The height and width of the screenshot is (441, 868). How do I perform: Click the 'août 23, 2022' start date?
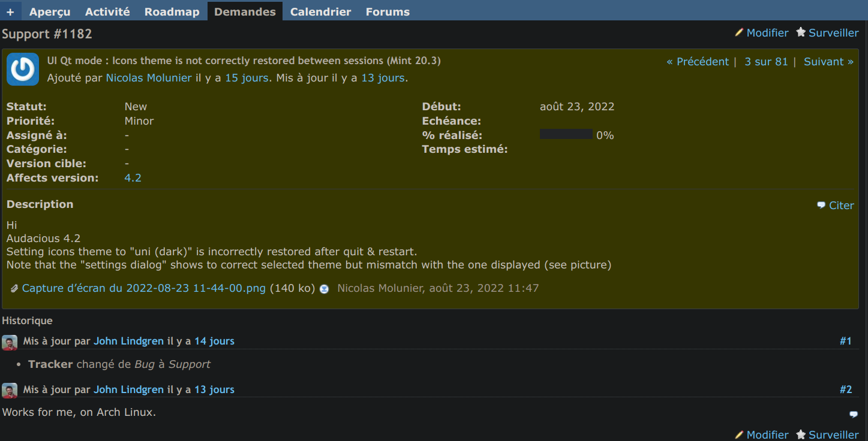click(577, 107)
